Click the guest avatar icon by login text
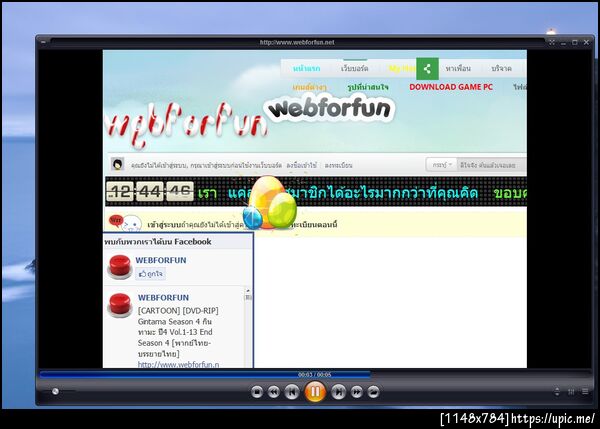600x429 pixels. point(117,164)
